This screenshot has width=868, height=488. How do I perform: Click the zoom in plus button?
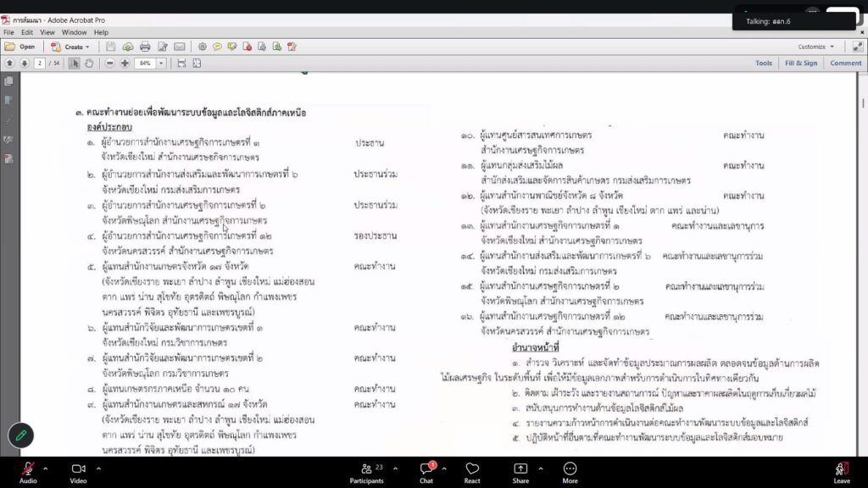tap(125, 63)
